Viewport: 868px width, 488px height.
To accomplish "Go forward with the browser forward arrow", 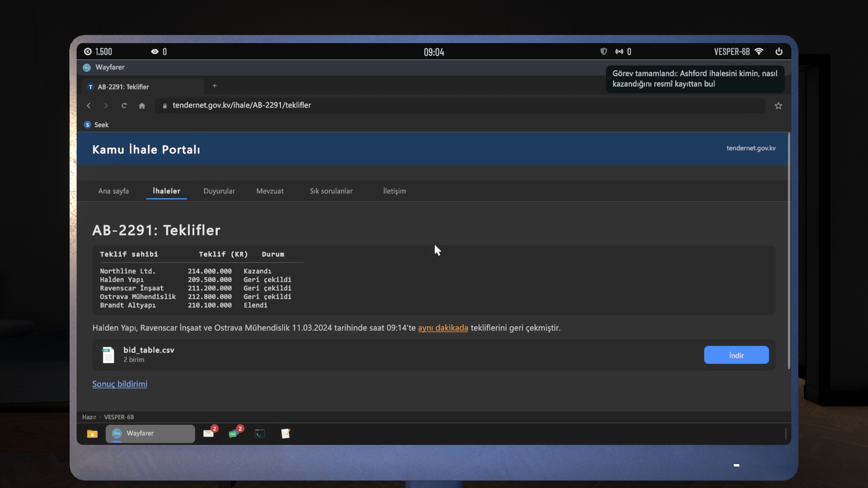I will click(106, 106).
